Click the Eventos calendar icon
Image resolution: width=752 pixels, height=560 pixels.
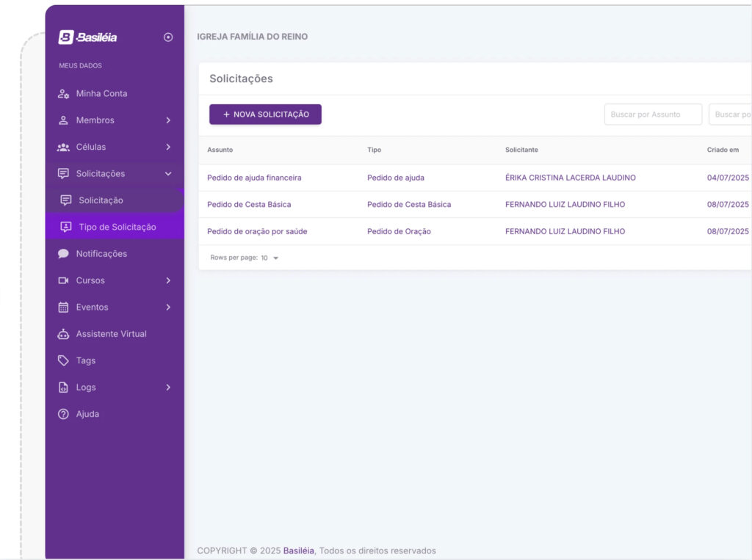point(64,308)
